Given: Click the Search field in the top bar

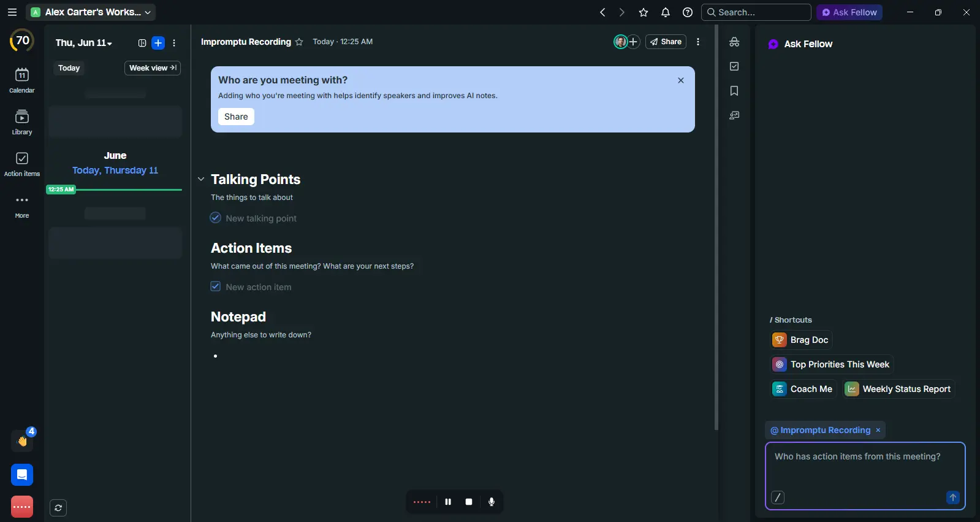Looking at the screenshot, I should pyautogui.click(x=756, y=12).
